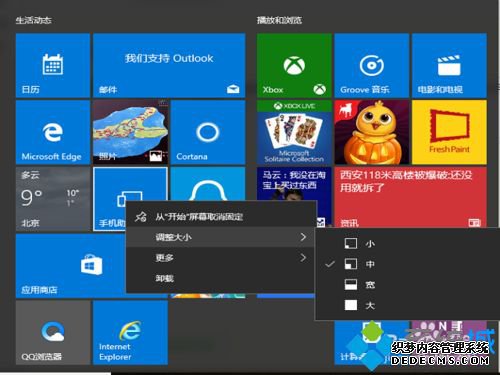Open Microsoft Solitaire Collection tile

294,132
